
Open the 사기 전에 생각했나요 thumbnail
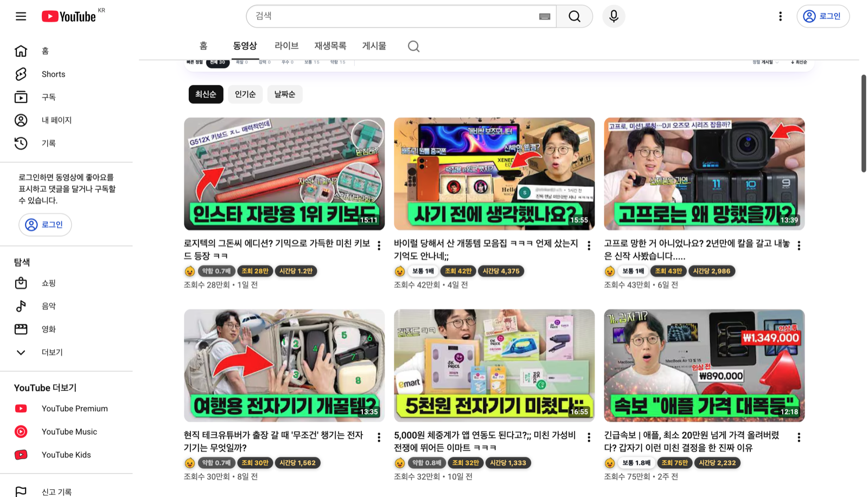[494, 174]
